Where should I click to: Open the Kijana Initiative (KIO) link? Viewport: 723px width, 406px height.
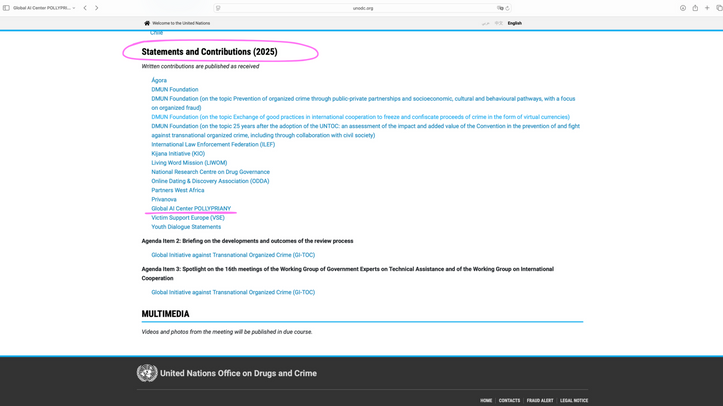(178, 153)
